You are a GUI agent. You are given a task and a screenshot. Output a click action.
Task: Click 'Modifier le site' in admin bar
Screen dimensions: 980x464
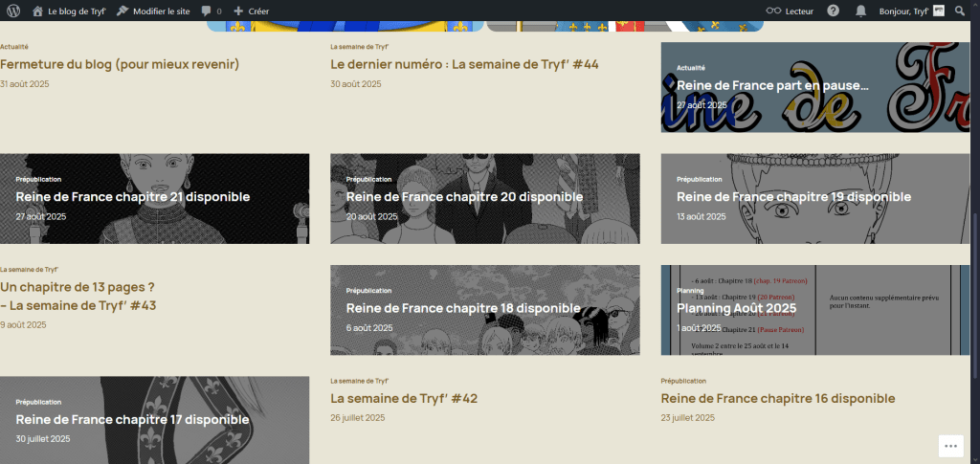152,11
